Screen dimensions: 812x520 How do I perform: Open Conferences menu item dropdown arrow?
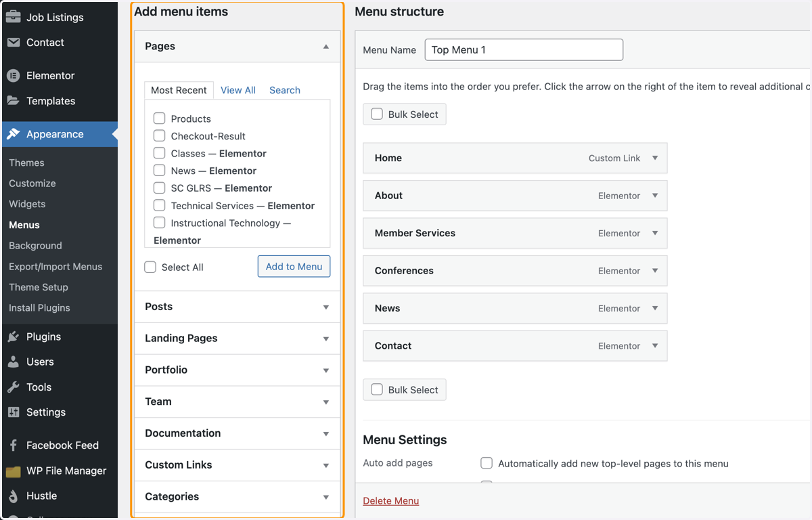[655, 271]
